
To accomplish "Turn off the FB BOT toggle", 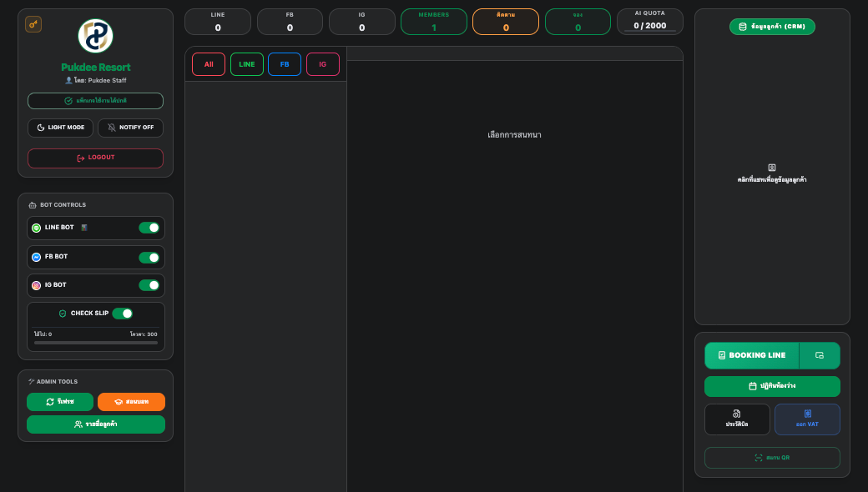I will [x=149, y=257].
